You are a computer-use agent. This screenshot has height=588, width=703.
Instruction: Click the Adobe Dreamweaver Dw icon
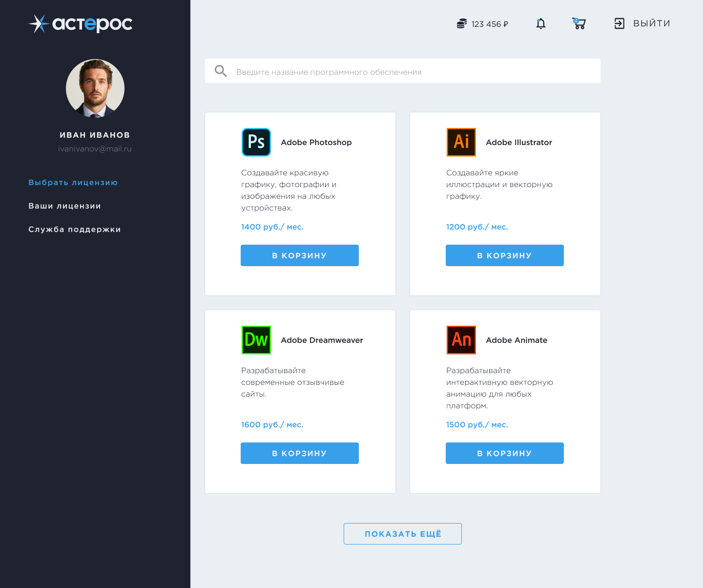pyautogui.click(x=256, y=340)
